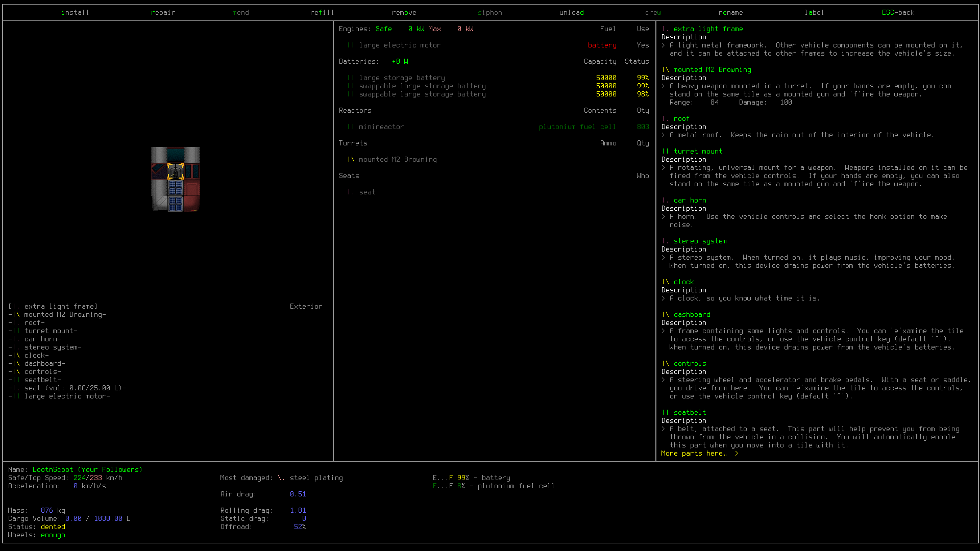
Task: Open the crew option
Action: pos(653,13)
